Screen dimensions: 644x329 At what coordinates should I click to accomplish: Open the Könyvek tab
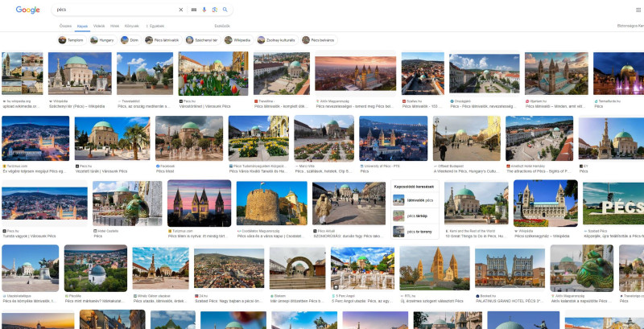tap(132, 26)
